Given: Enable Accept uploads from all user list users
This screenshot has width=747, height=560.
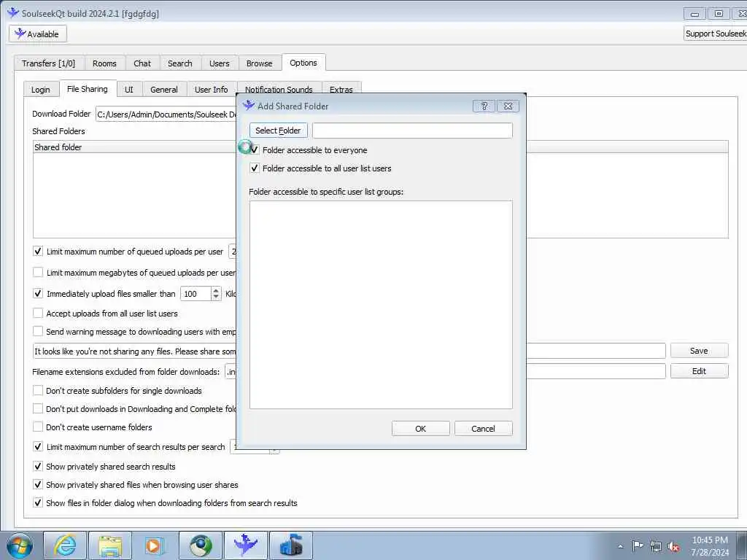Looking at the screenshot, I should (38, 314).
